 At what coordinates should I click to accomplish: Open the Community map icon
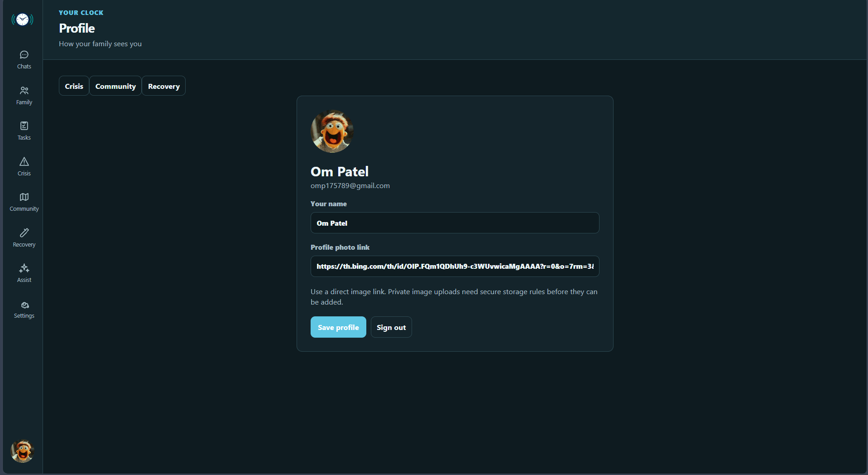point(24,197)
